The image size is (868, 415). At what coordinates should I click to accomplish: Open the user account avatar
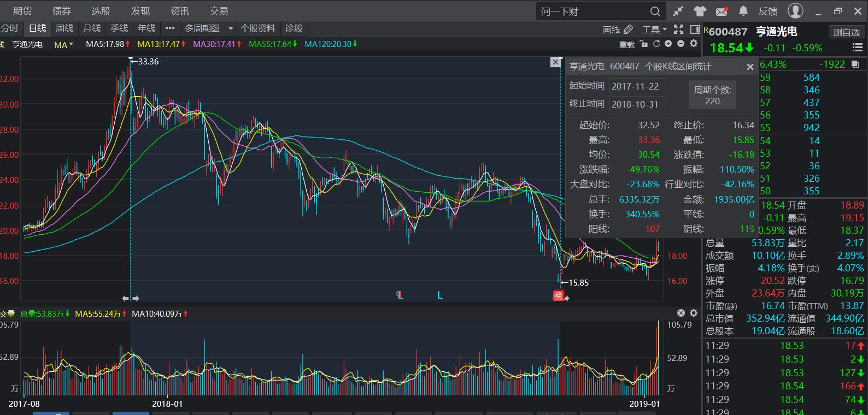click(795, 10)
